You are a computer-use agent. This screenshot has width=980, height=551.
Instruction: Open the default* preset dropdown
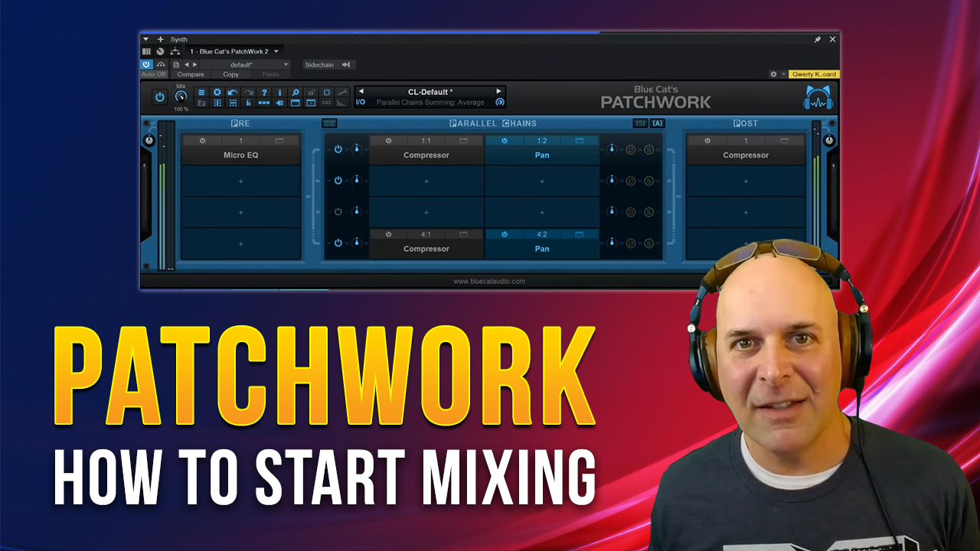coord(245,65)
